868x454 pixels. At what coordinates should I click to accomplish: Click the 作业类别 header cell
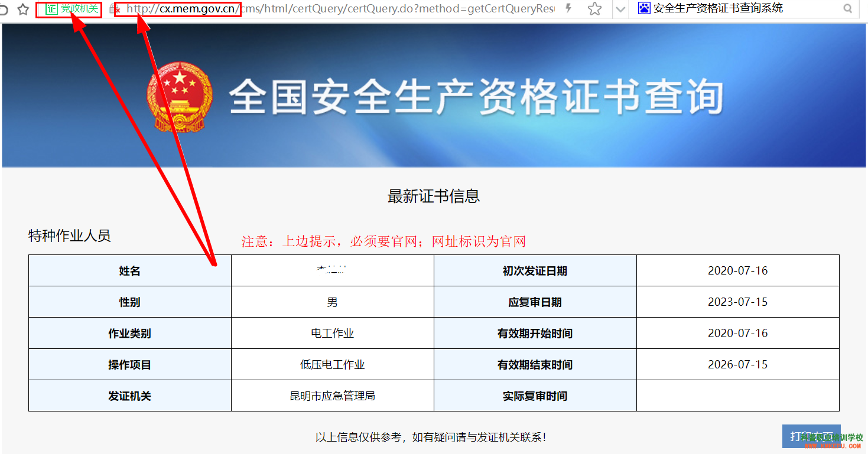pyautogui.click(x=130, y=333)
